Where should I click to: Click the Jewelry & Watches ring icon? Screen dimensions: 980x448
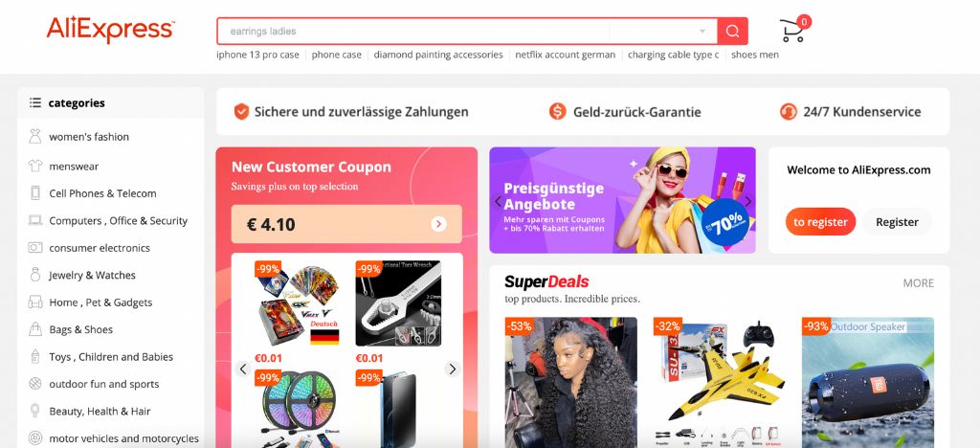pos(35,275)
